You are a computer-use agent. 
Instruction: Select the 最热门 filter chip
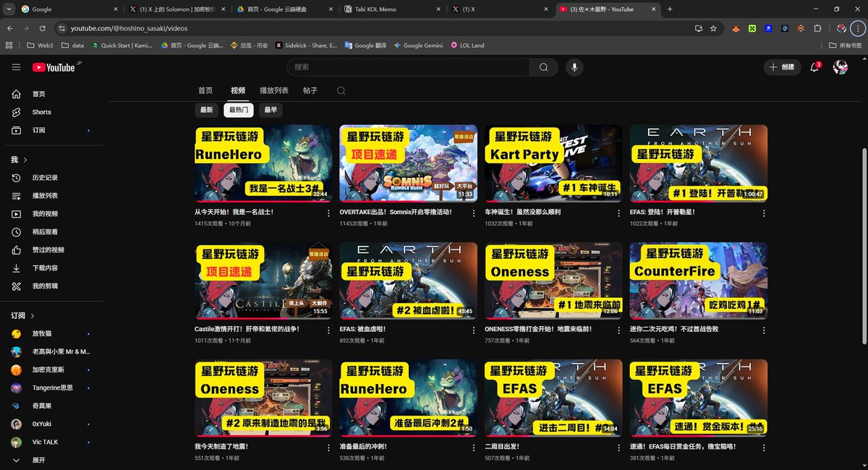239,110
